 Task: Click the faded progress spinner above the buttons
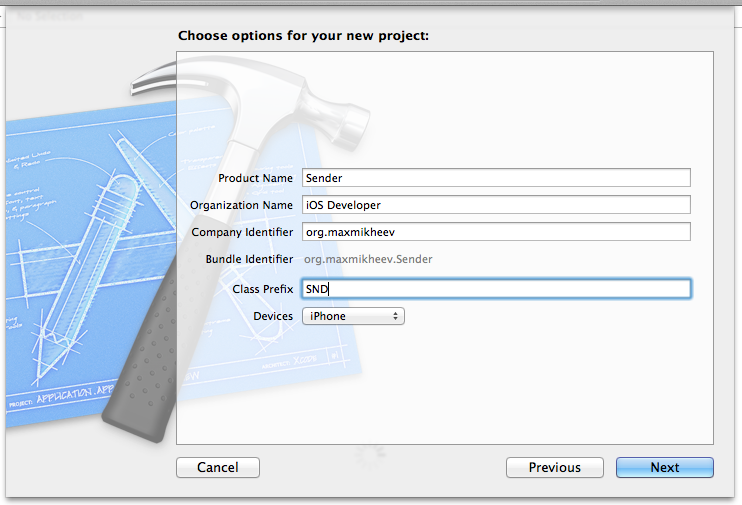coord(371,457)
